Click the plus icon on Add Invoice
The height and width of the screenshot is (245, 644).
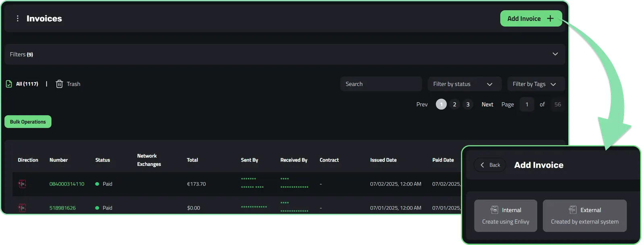550,19
